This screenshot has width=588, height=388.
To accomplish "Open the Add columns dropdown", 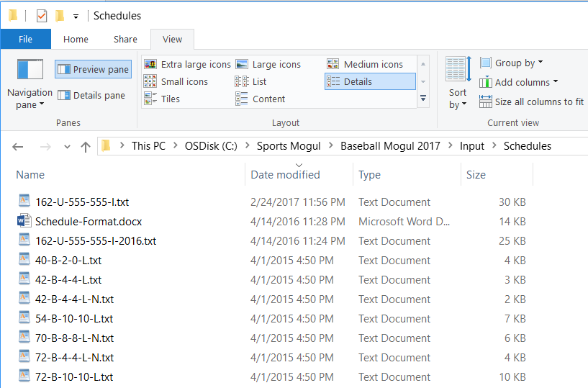I will [519, 82].
